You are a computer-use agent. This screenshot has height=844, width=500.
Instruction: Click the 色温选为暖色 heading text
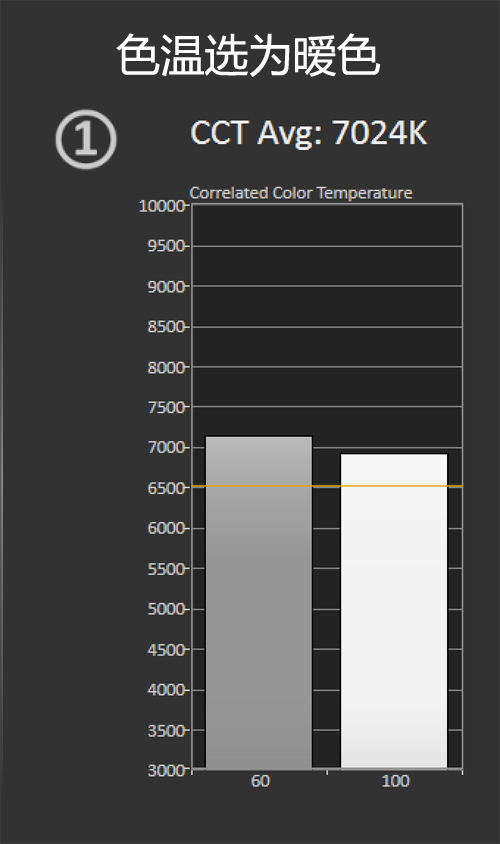click(249, 55)
